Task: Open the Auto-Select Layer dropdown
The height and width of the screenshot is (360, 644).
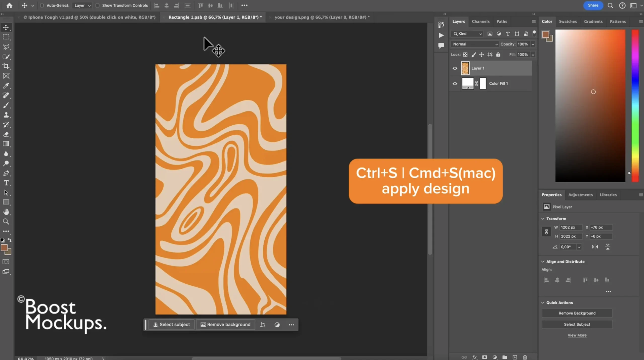Action: point(82,6)
